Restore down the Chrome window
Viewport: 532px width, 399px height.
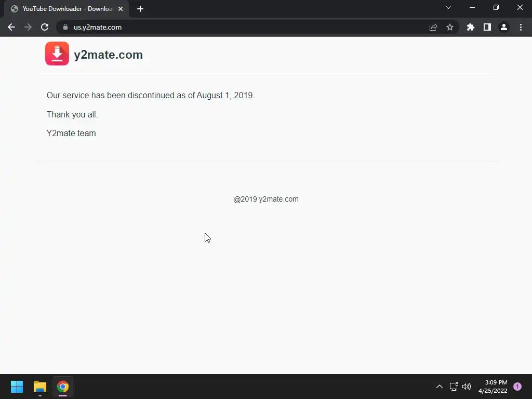496,7
